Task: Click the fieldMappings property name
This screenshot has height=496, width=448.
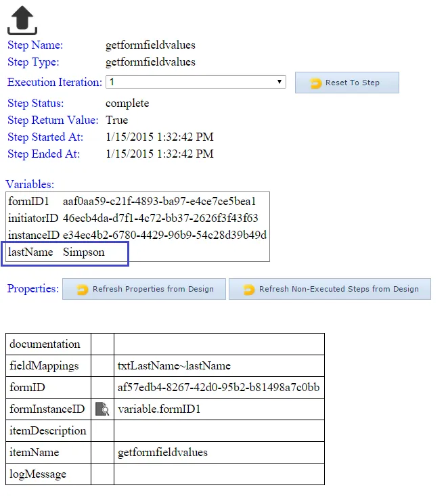Action: [x=44, y=366]
